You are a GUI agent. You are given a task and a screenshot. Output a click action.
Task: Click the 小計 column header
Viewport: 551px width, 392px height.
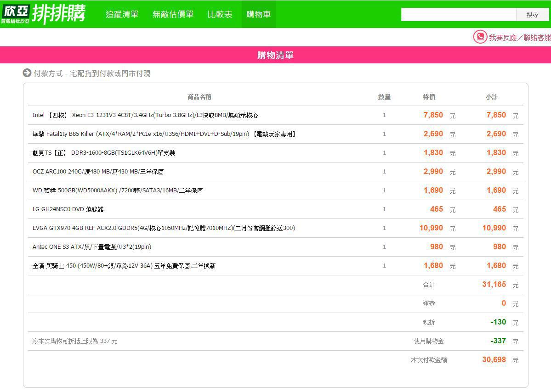click(492, 97)
